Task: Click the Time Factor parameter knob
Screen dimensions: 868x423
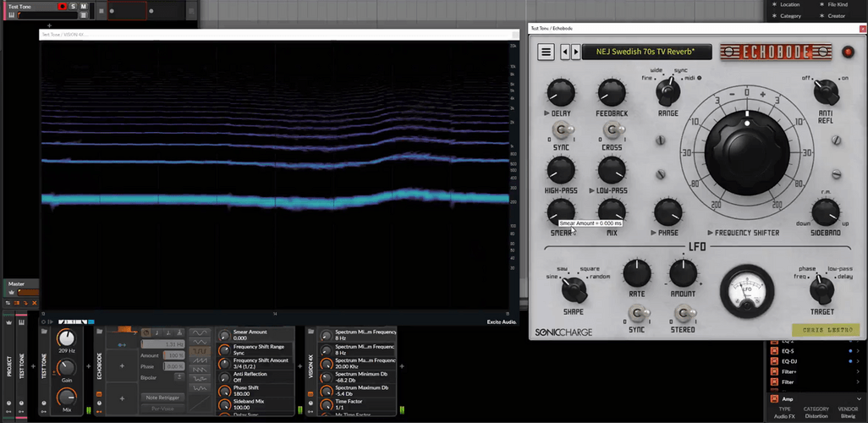Action: [326, 404]
